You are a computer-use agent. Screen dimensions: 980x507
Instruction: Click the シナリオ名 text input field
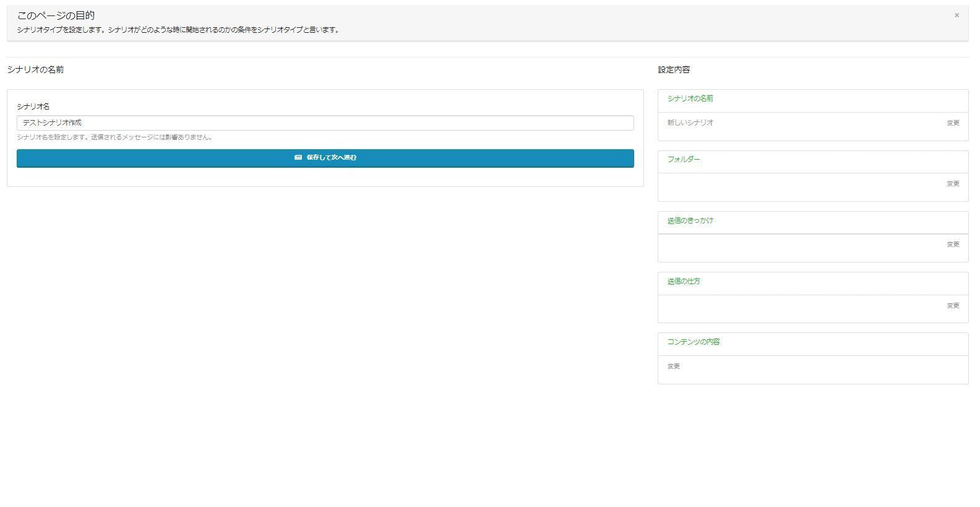click(x=325, y=123)
